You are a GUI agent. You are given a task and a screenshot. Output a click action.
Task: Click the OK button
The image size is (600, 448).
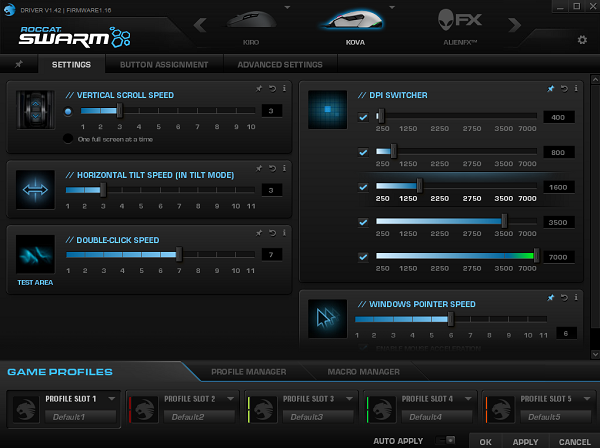point(486,441)
